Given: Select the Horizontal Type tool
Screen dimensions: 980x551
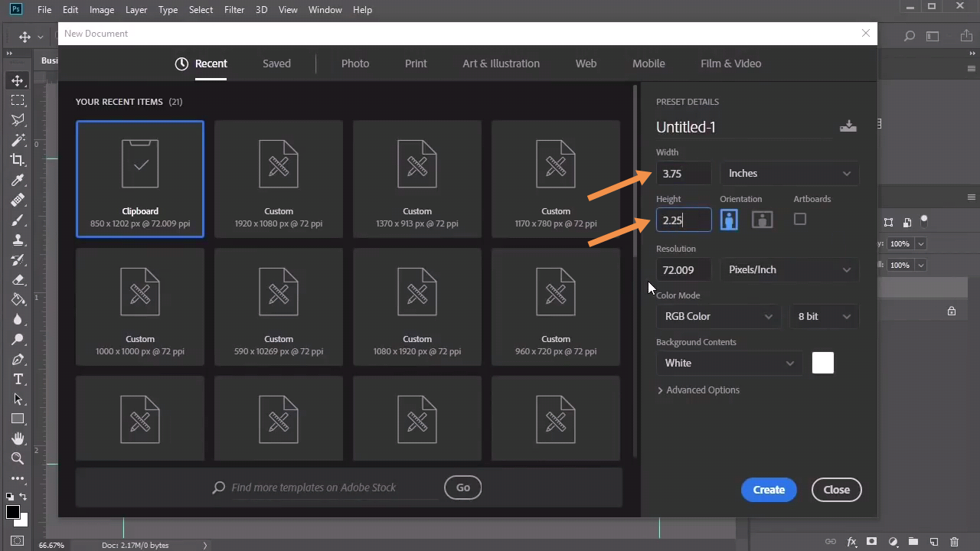Looking at the screenshot, I should tap(18, 380).
